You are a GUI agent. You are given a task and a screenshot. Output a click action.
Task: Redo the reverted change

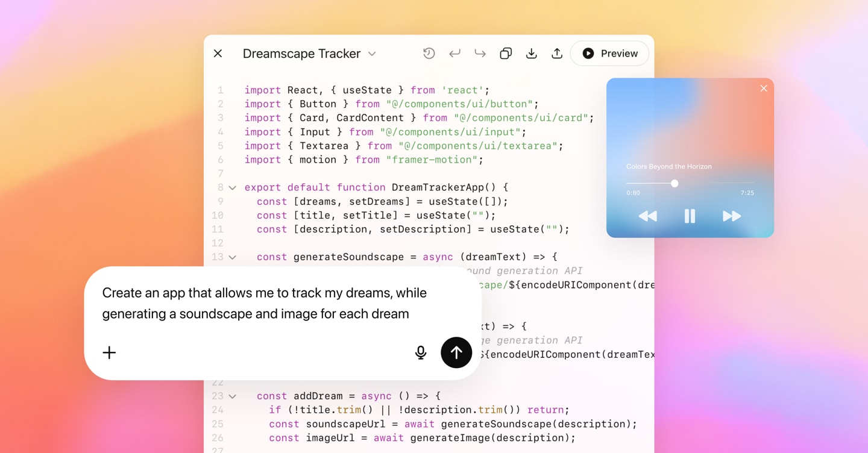479,53
